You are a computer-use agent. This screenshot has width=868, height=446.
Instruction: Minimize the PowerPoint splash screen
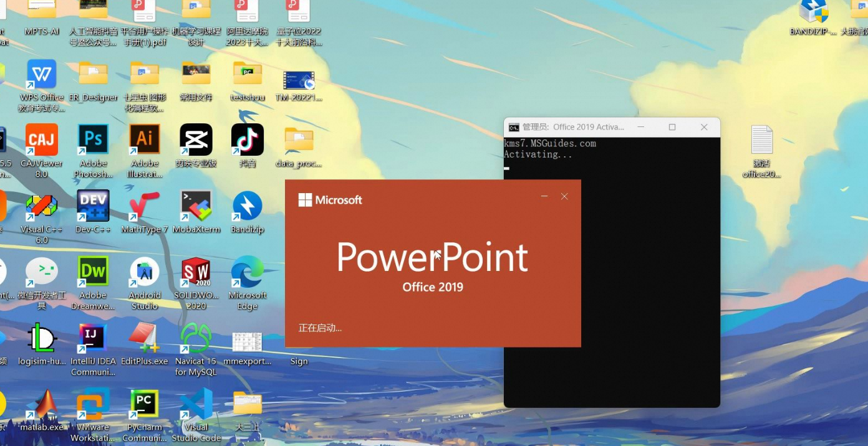544,196
